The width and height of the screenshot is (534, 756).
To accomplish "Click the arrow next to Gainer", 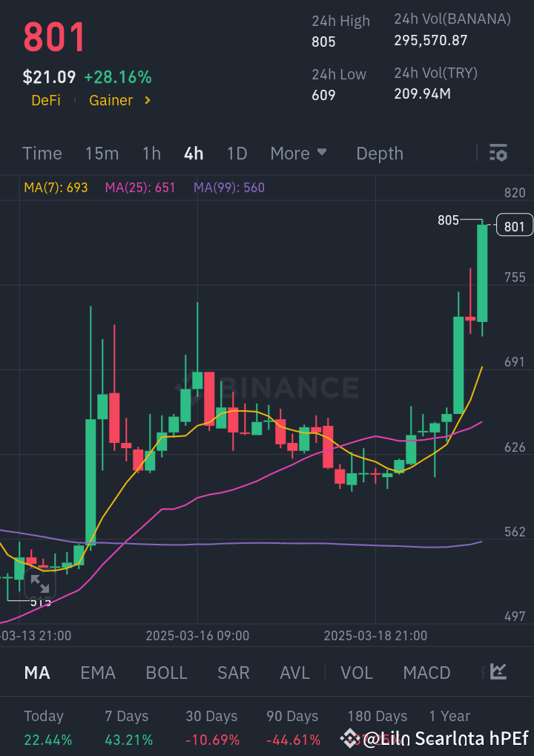I will point(148,100).
